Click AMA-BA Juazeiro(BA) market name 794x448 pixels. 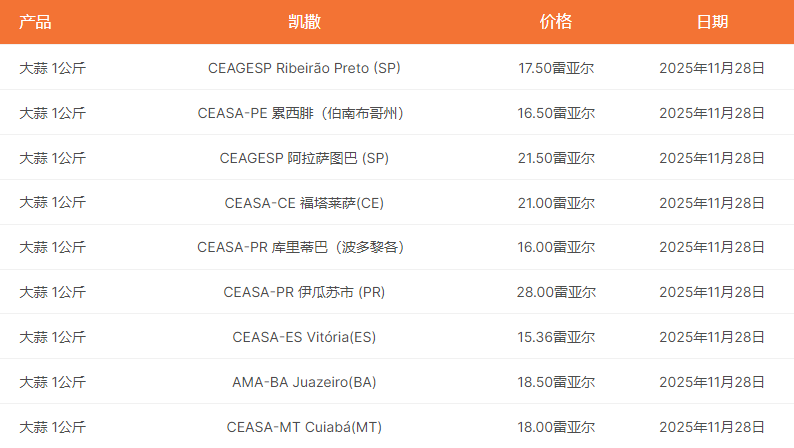(304, 382)
